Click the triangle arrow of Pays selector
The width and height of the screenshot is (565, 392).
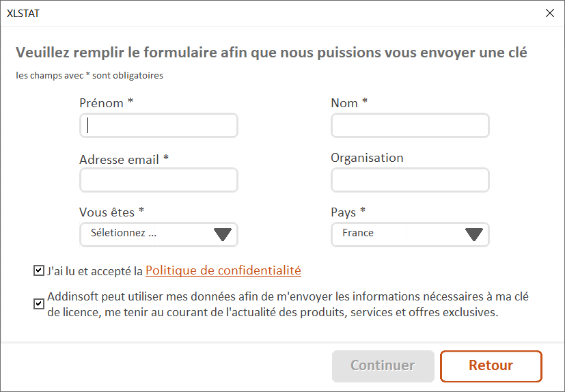[474, 234]
